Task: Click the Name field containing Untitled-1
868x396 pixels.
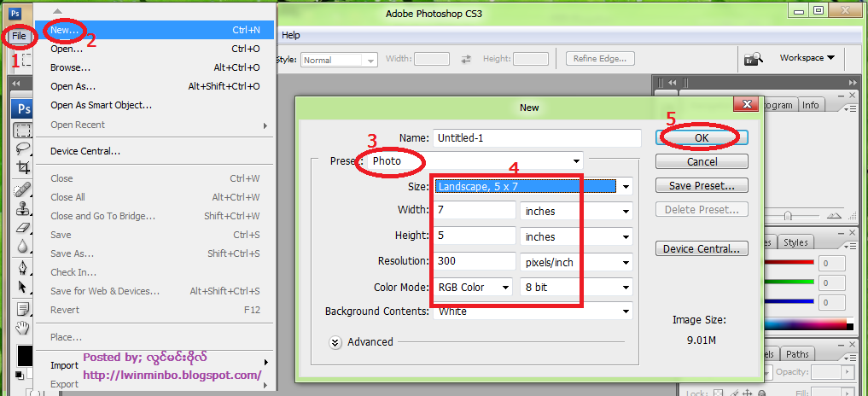Action: (x=537, y=138)
